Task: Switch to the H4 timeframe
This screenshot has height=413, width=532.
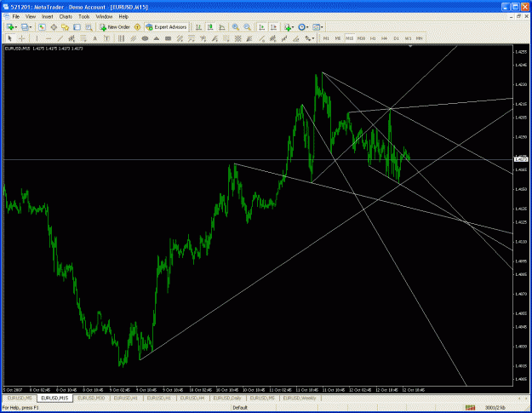Action: point(384,38)
